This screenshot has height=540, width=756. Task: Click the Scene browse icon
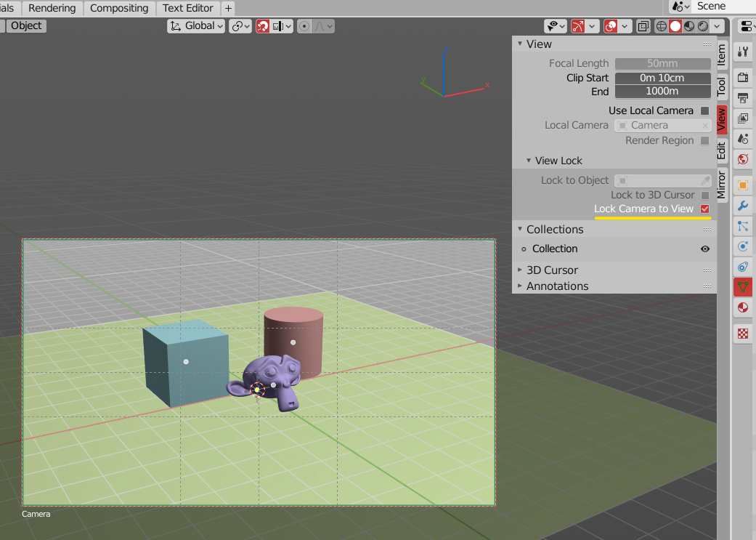[680, 7]
